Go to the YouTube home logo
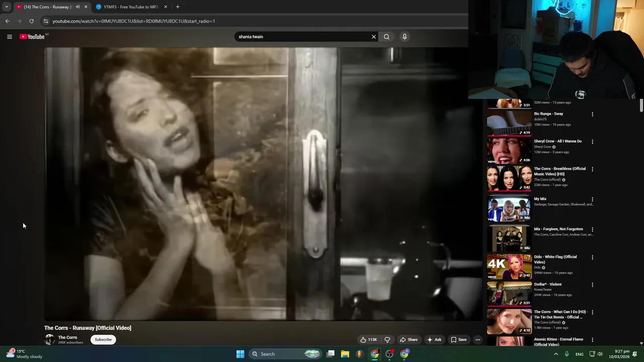The width and height of the screenshot is (644, 362). pyautogui.click(x=32, y=37)
